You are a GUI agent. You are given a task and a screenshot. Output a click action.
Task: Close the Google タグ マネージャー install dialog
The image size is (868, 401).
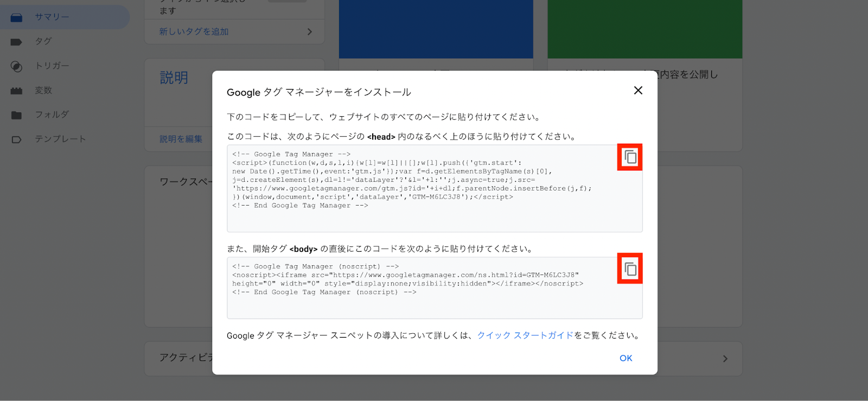point(638,90)
